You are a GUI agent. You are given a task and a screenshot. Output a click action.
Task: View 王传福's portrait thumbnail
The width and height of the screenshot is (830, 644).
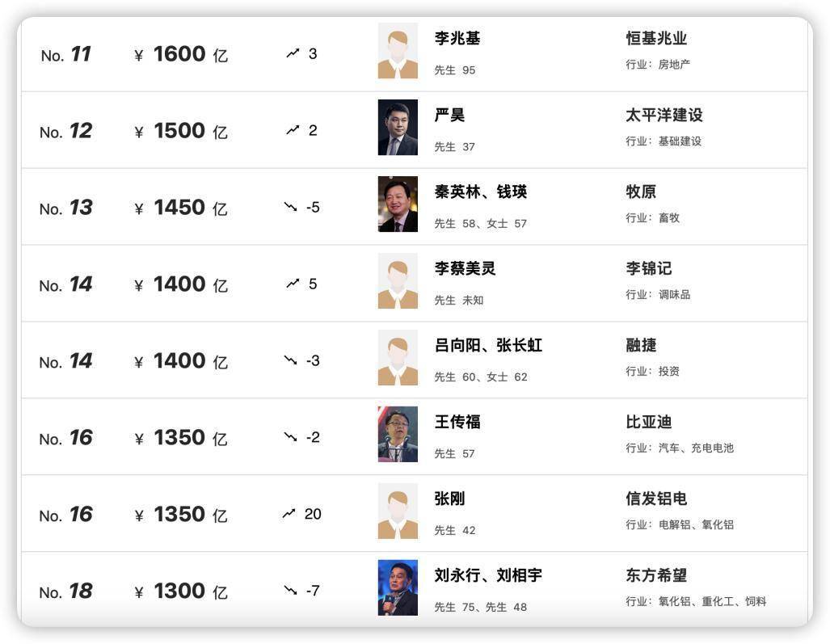(x=398, y=435)
